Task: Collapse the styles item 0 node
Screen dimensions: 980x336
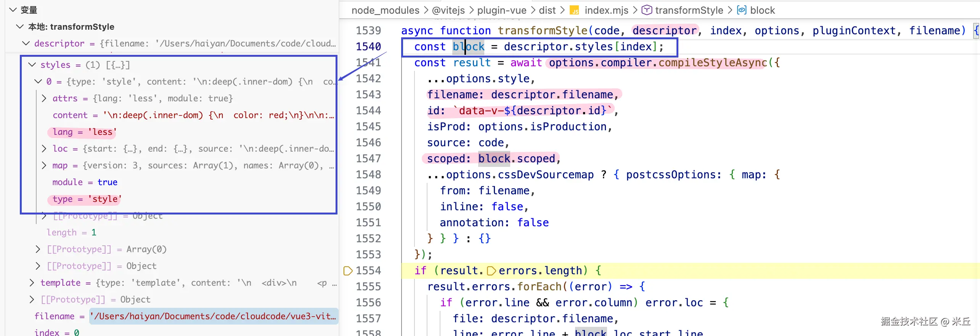Action: [x=38, y=82]
